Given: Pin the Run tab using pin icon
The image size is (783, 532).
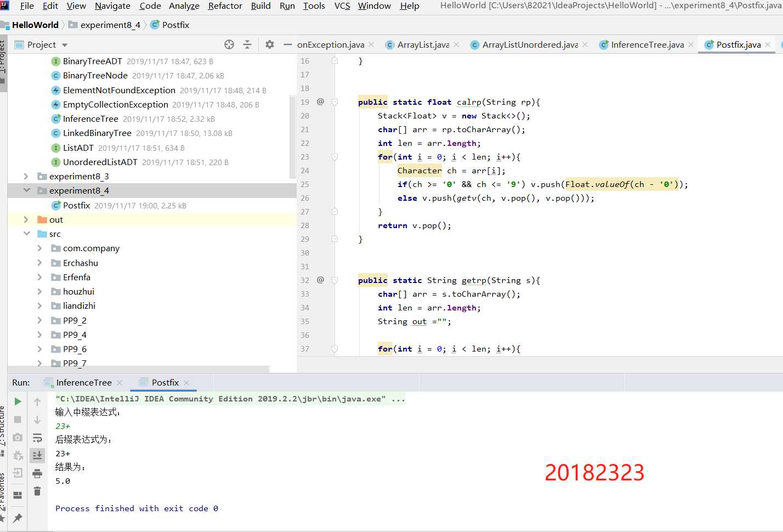Looking at the screenshot, I should [18, 518].
